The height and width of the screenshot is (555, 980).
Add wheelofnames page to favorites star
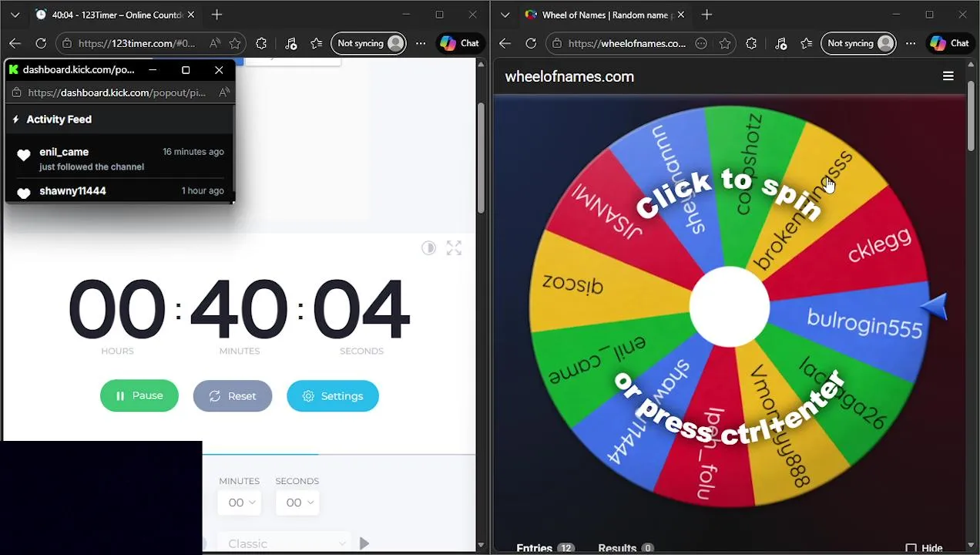(x=725, y=44)
